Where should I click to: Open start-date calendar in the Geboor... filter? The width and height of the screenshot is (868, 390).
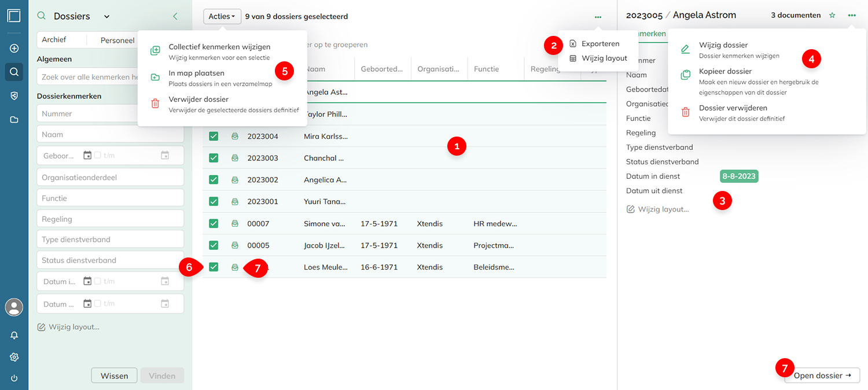(x=87, y=155)
